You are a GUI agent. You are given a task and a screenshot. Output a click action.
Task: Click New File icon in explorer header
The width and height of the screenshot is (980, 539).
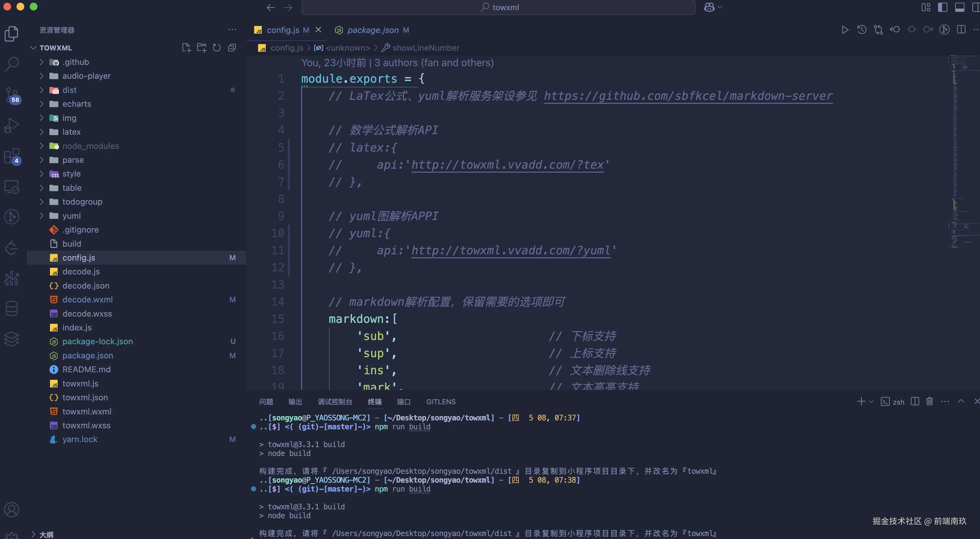click(x=186, y=47)
